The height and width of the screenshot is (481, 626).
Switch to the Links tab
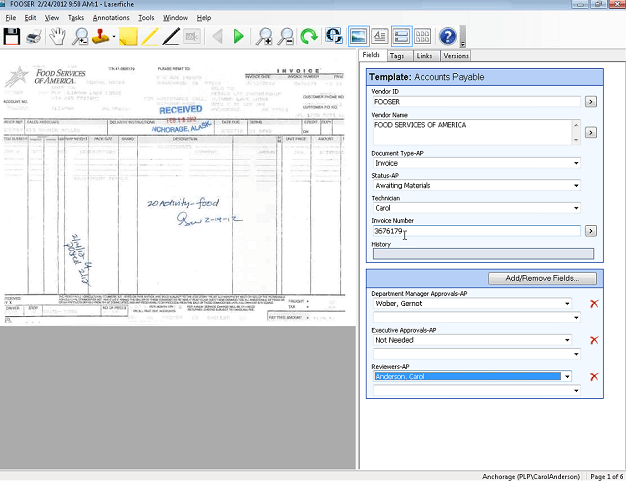tap(424, 56)
